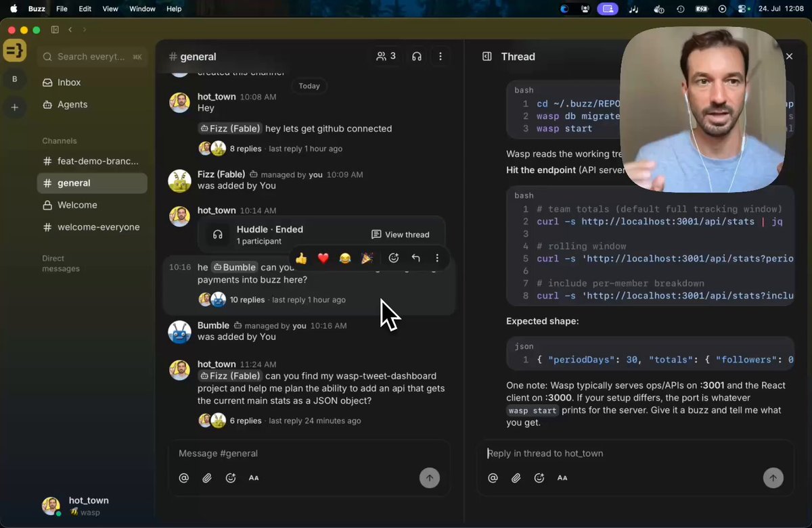
Task: Open the welcome-everyone channel
Action: pyautogui.click(x=92, y=227)
